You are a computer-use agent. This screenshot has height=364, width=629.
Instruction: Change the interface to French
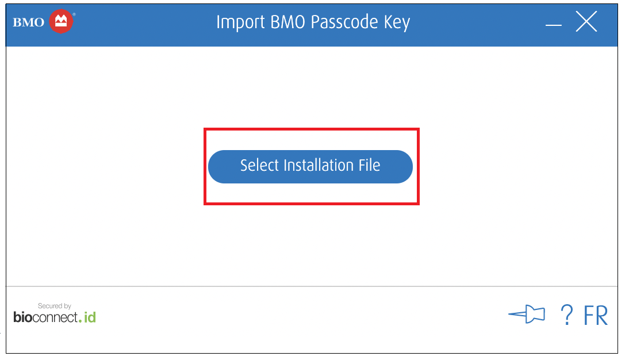coord(596,316)
